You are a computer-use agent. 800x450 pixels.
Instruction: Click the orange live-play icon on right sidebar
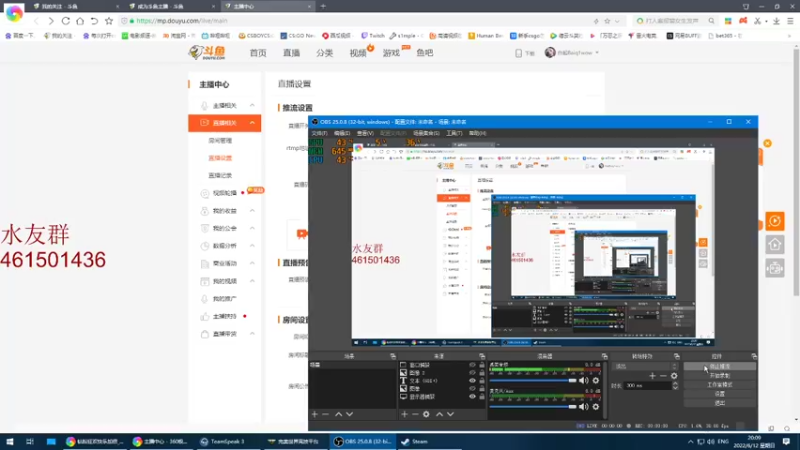pos(774,221)
